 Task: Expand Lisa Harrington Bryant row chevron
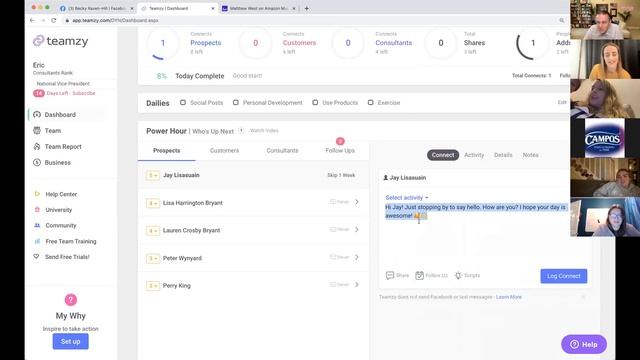(357, 202)
